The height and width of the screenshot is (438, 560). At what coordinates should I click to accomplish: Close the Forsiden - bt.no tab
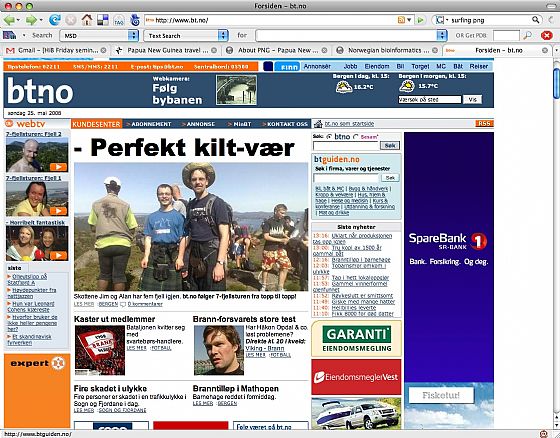(x=545, y=50)
